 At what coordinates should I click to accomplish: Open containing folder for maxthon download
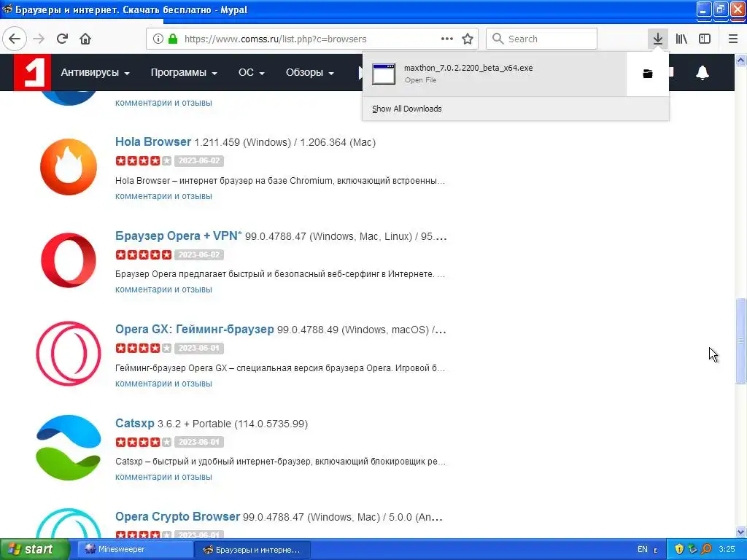(648, 74)
